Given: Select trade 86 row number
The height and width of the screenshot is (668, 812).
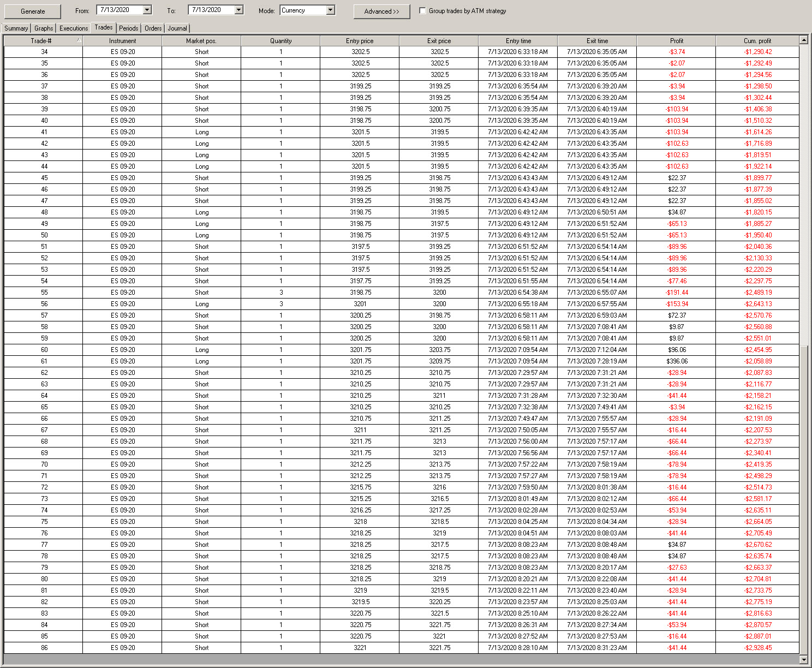Looking at the screenshot, I should (44, 648).
